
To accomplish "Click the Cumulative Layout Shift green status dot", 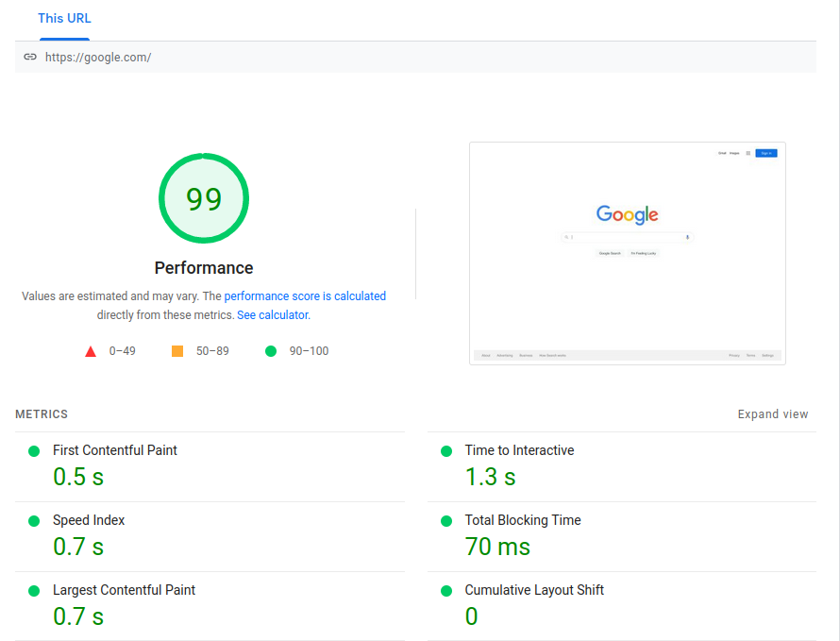I will [446, 591].
